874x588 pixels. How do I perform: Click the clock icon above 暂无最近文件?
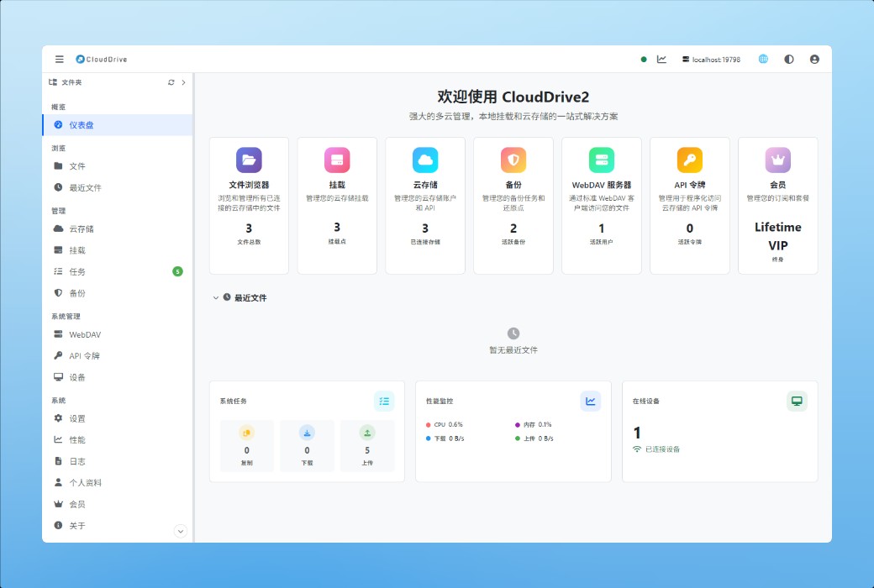pos(513,333)
